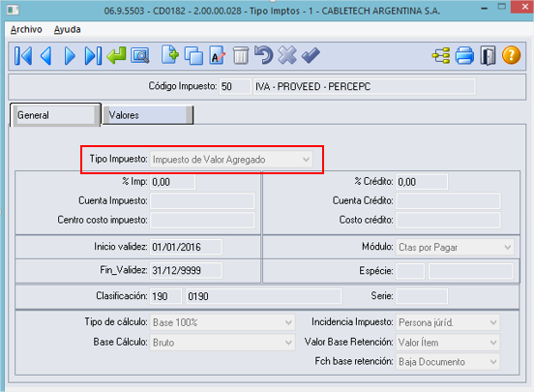The width and height of the screenshot is (534, 392).
Task: Expand the Tipo Impuesto dropdown
Action: pyautogui.click(x=306, y=160)
